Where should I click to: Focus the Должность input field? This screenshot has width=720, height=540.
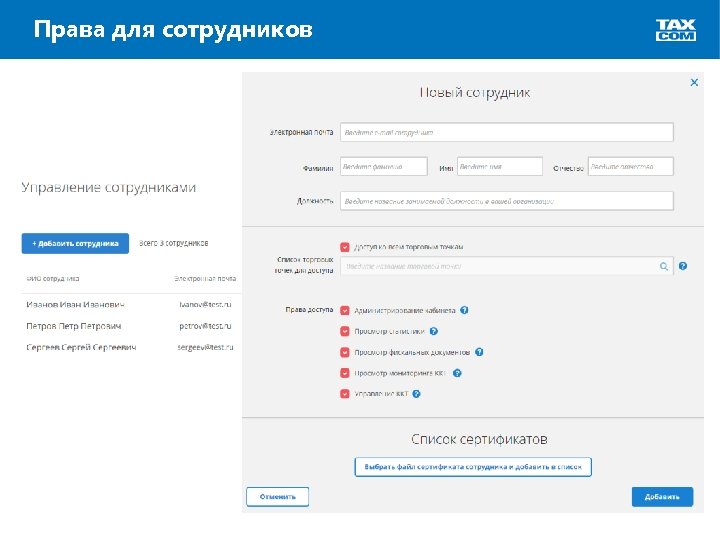point(506,201)
